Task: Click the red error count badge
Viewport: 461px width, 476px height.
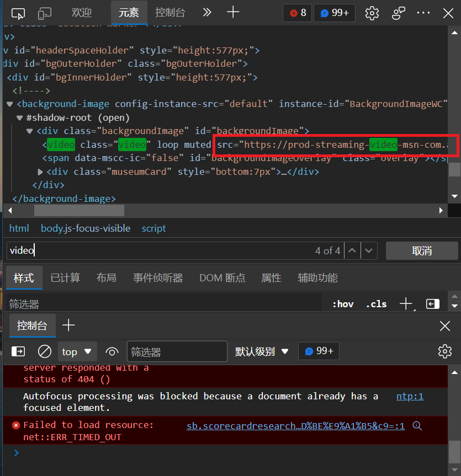Action: tap(298, 13)
